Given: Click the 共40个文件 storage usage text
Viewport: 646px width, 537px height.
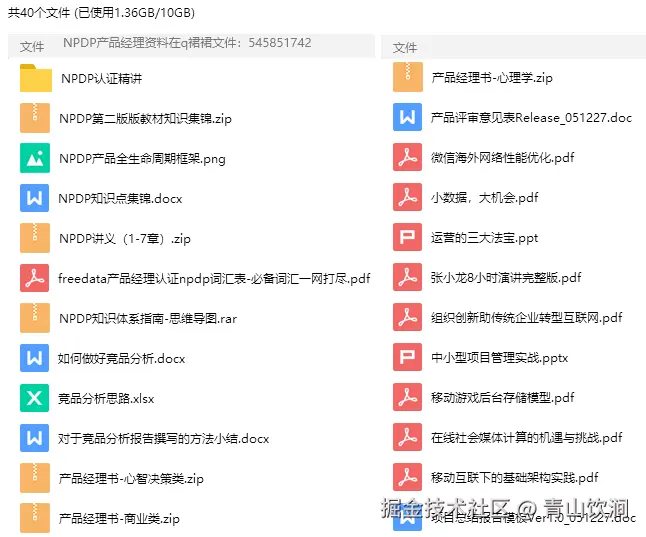Looking at the screenshot, I should pyautogui.click(x=101, y=13).
